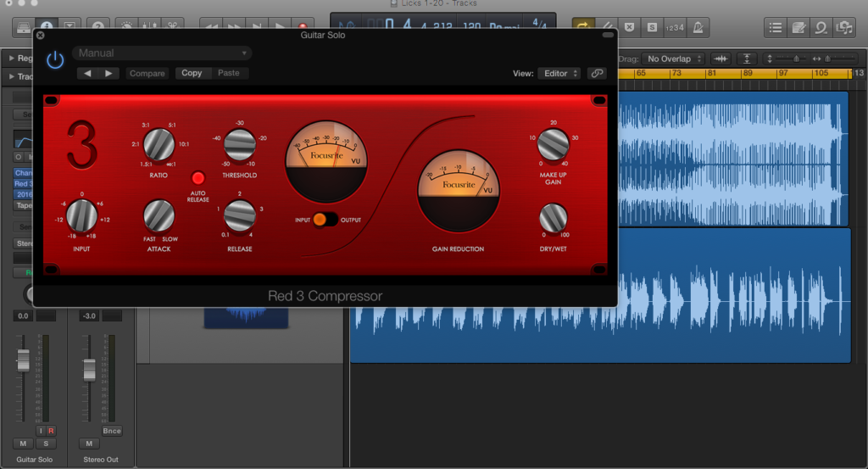Open the List Editors icon
Screen dimensions: 868x469
pos(775,27)
